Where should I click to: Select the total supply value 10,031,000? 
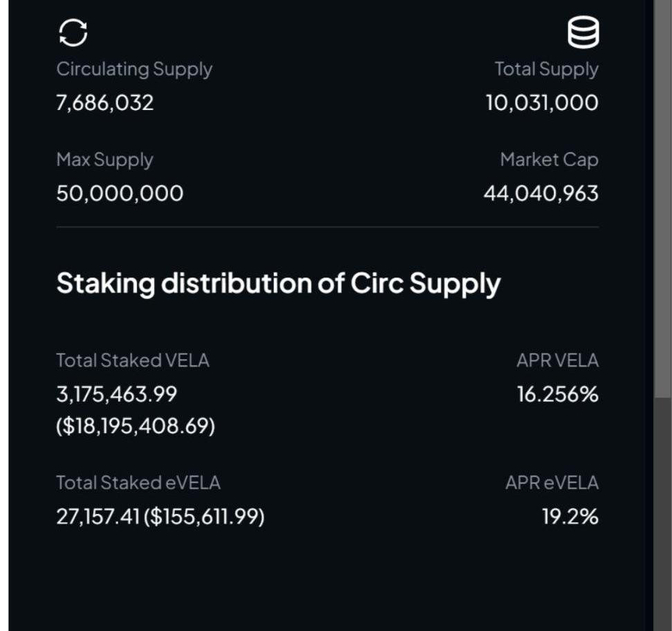(x=542, y=103)
